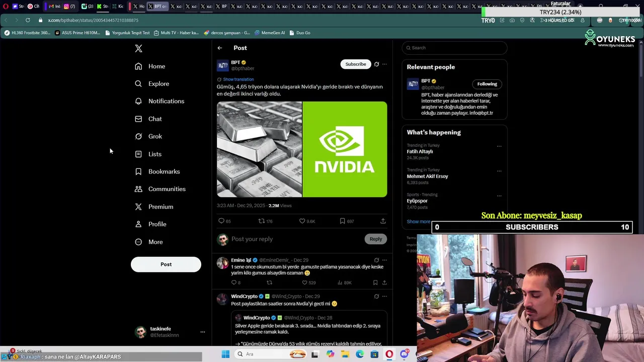Like Emine's reply (529)
Image resolution: width=644 pixels, height=362 pixels.
[x=308, y=283]
